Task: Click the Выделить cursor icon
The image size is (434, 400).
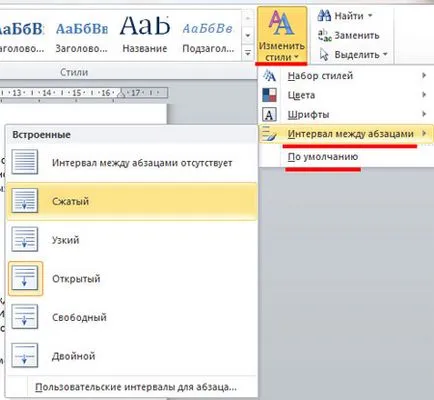Action: click(x=324, y=54)
